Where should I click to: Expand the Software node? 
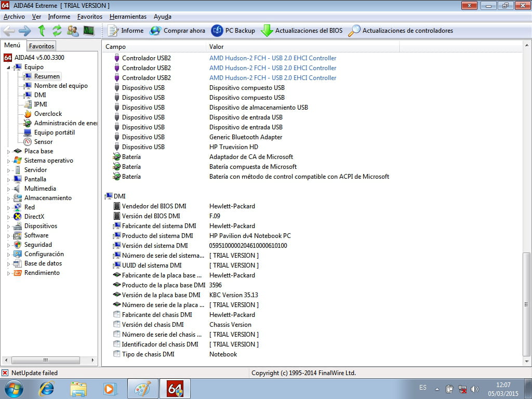point(8,236)
